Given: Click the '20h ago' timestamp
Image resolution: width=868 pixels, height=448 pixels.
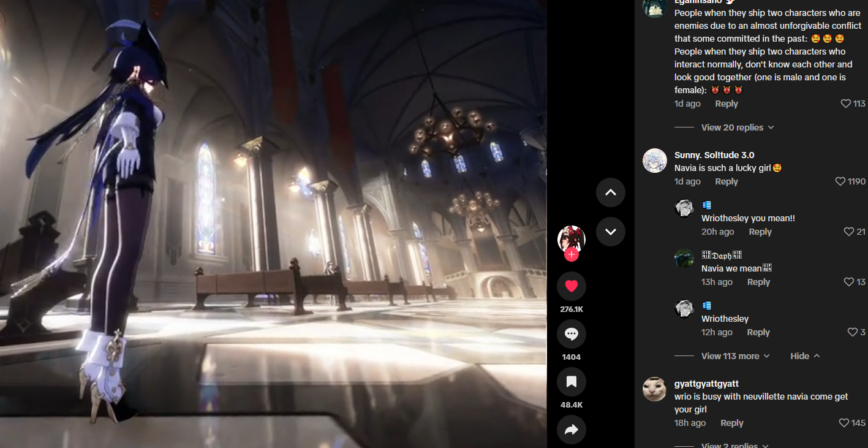Looking at the screenshot, I should 718,232.
